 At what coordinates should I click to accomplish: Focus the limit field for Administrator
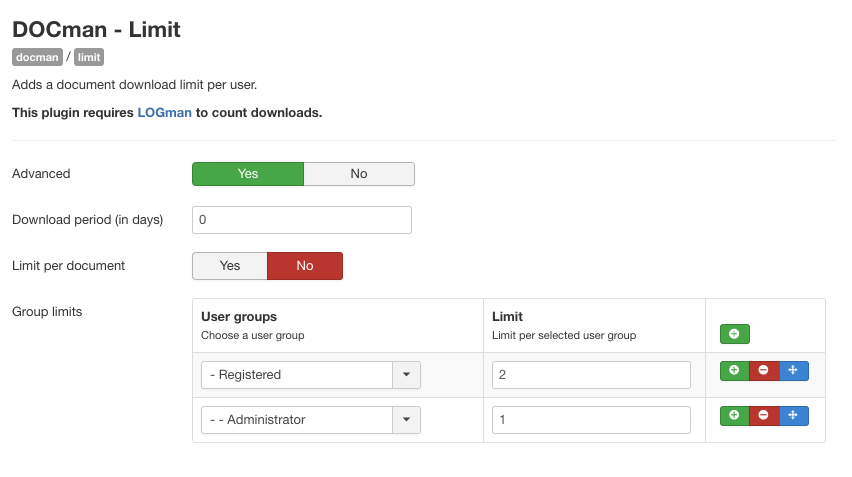click(591, 420)
